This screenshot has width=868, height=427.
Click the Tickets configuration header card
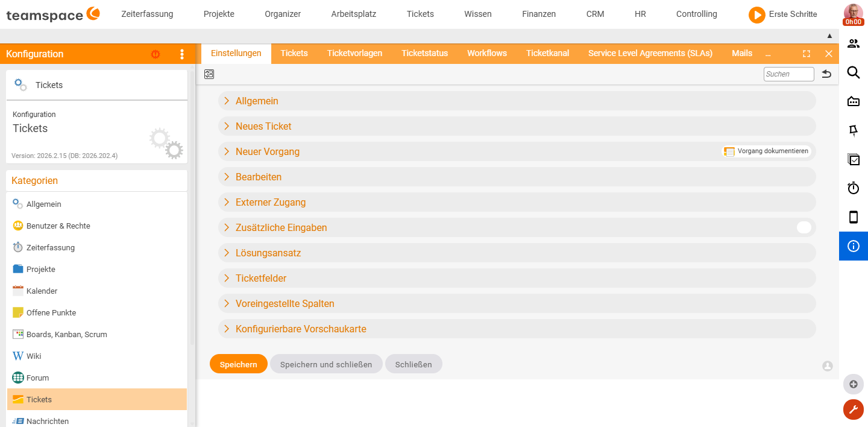point(96,85)
